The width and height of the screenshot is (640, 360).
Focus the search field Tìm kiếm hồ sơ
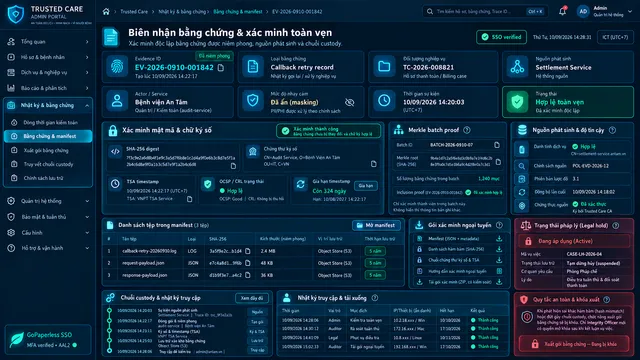(485, 11)
